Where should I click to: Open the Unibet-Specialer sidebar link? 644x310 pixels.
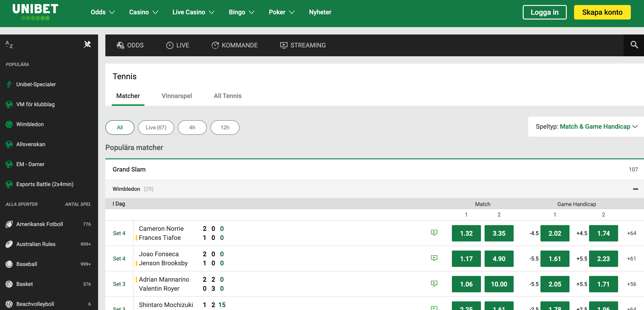(36, 84)
